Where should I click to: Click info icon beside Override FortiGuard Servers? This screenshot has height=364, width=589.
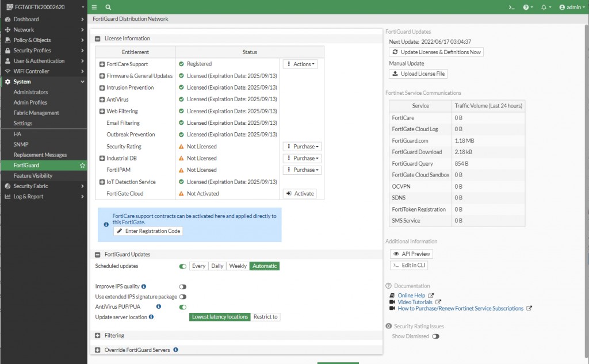coord(175,350)
